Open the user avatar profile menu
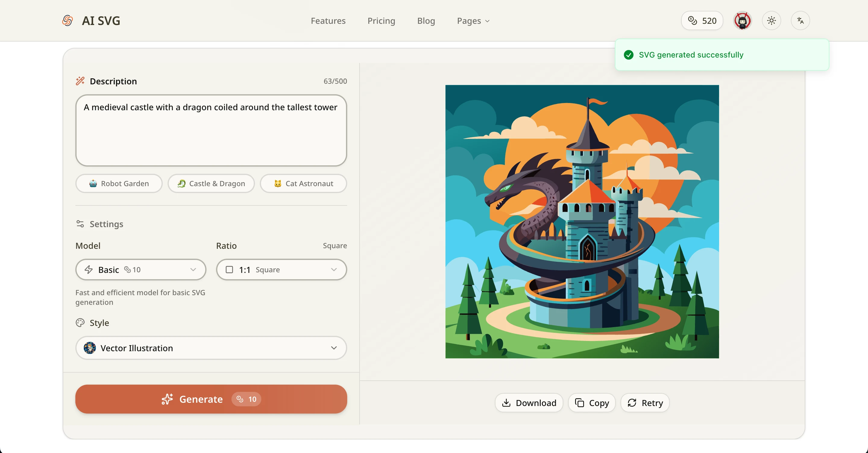The image size is (868, 453). pos(742,20)
